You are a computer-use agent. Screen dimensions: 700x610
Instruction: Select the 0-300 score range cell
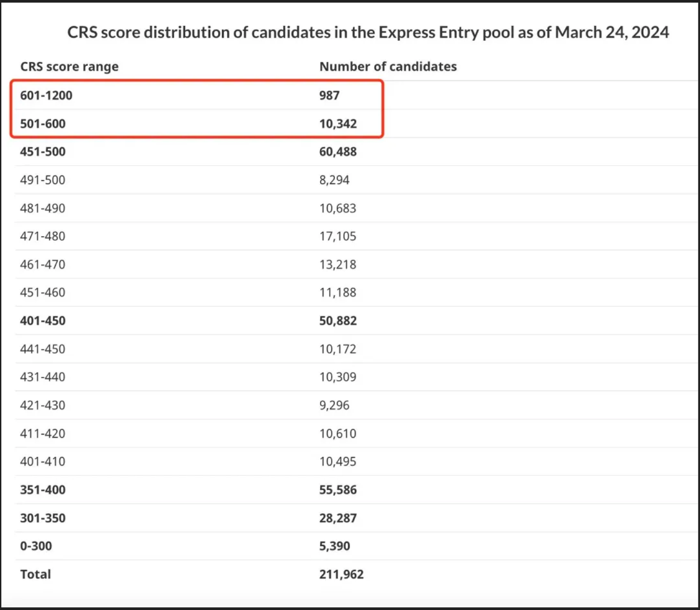(x=36, y=546)
